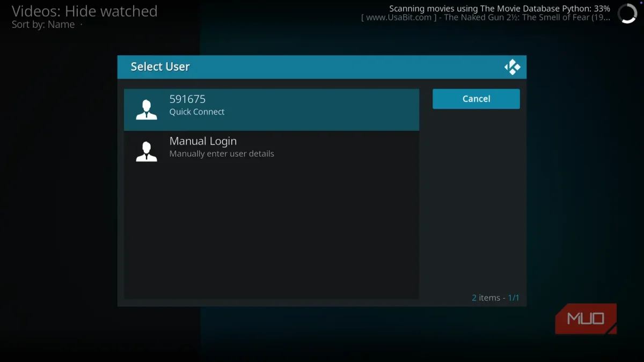
Task: Click the 'Sort by: Name' label
Action: click(x=43, y=25)
